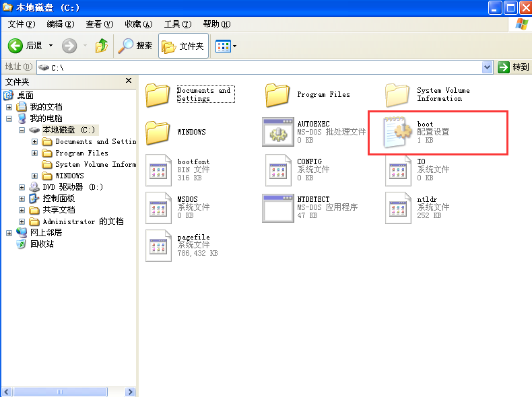This screenshot has height=397, width=532.
Task: Expand Administrator 的文档 tree node
Action: (22, 222)
